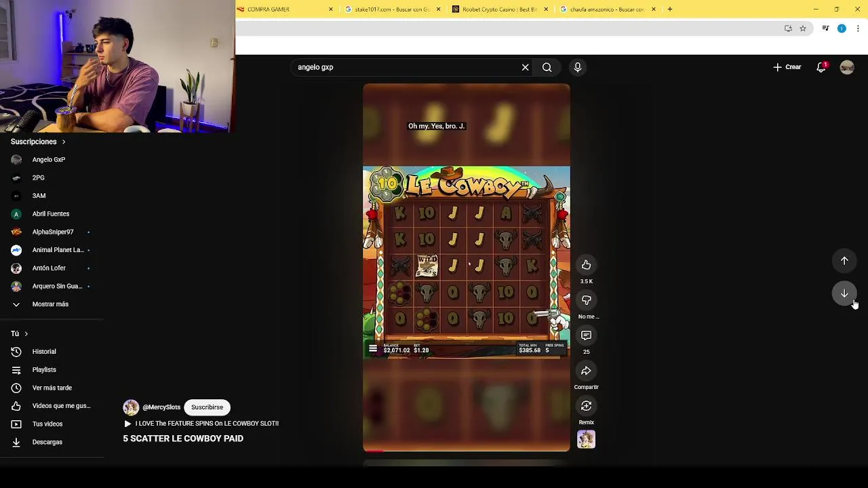This screenshot has width=868, height=488.
Task: Open the media controls icon in browser toolbar
Action: point(825,28)
